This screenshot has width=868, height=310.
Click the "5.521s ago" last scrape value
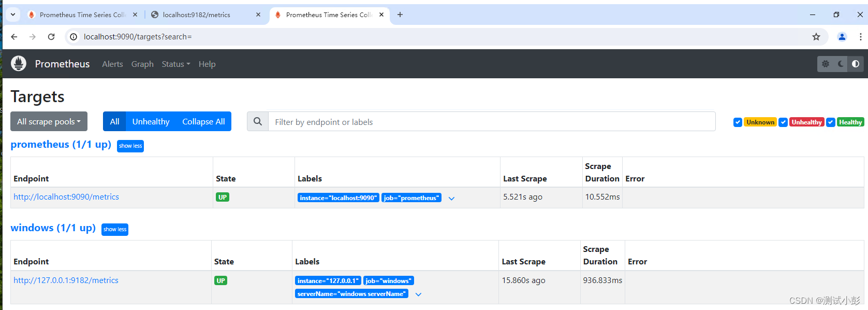[x=523, y=197]
